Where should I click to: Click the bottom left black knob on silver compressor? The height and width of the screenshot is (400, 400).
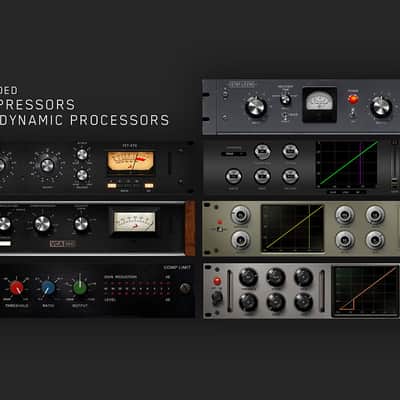coord(248,302)
